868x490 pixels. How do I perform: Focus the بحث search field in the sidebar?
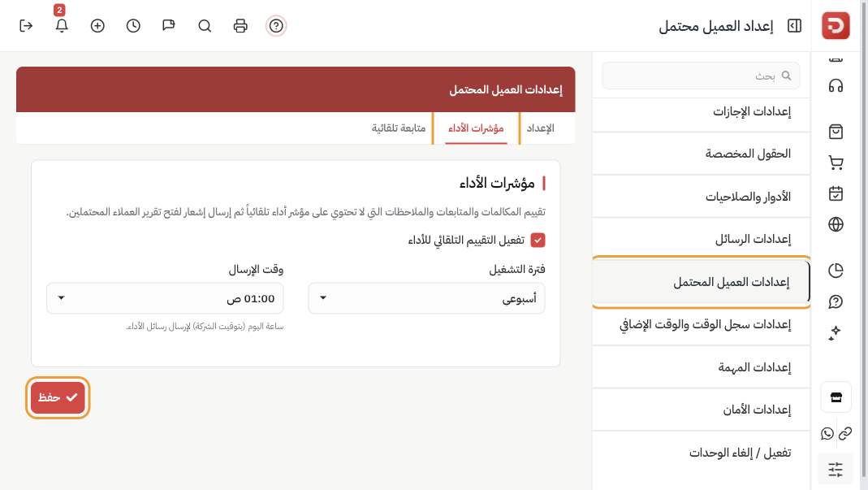(x=701, y=76)
